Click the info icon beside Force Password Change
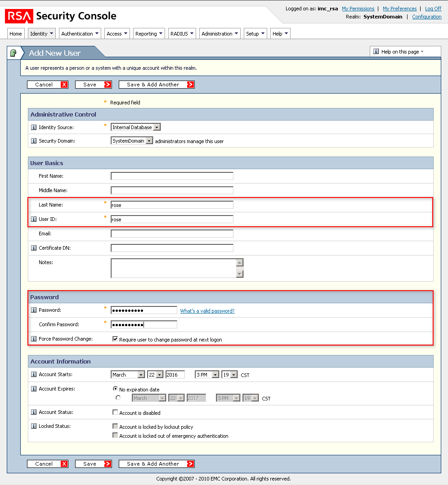The height and width of the screenshot is (485, 448). (x=34, y=339)
